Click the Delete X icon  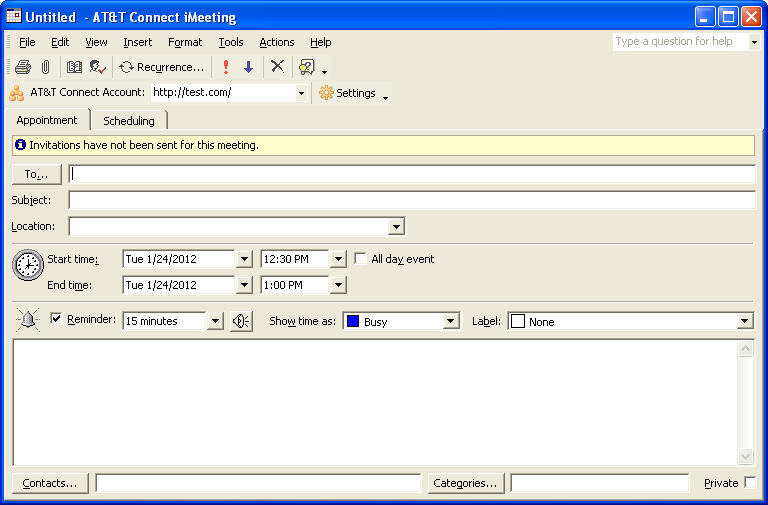[x=277, y=66]
